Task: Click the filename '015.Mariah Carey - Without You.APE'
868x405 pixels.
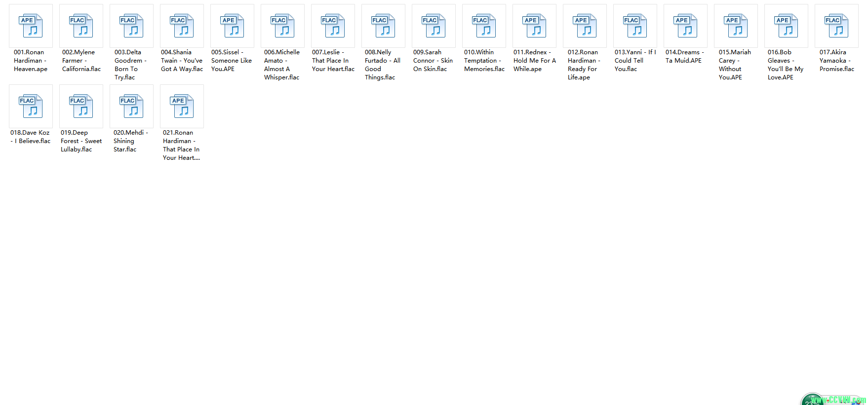Action: (x=735, y=65)
